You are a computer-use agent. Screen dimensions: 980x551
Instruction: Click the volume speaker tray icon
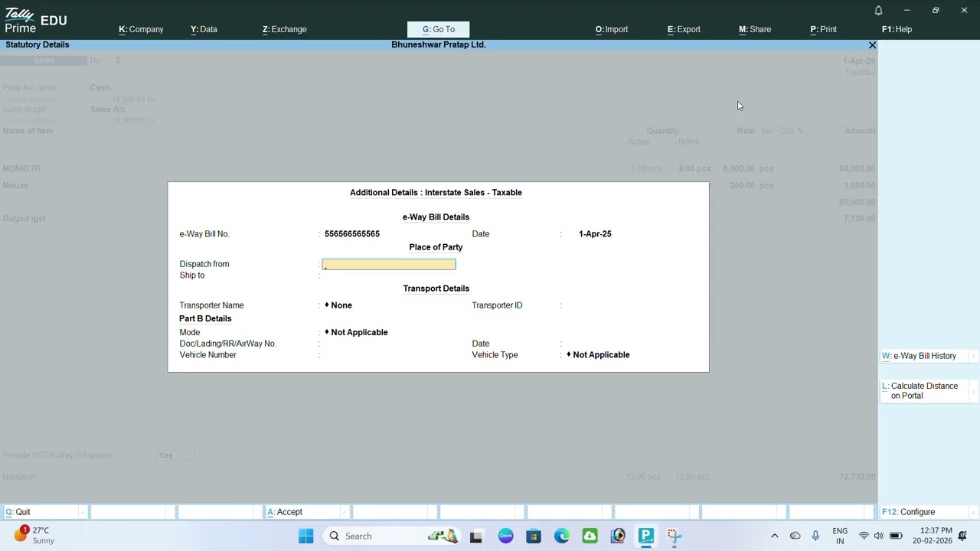pos(879,536)
